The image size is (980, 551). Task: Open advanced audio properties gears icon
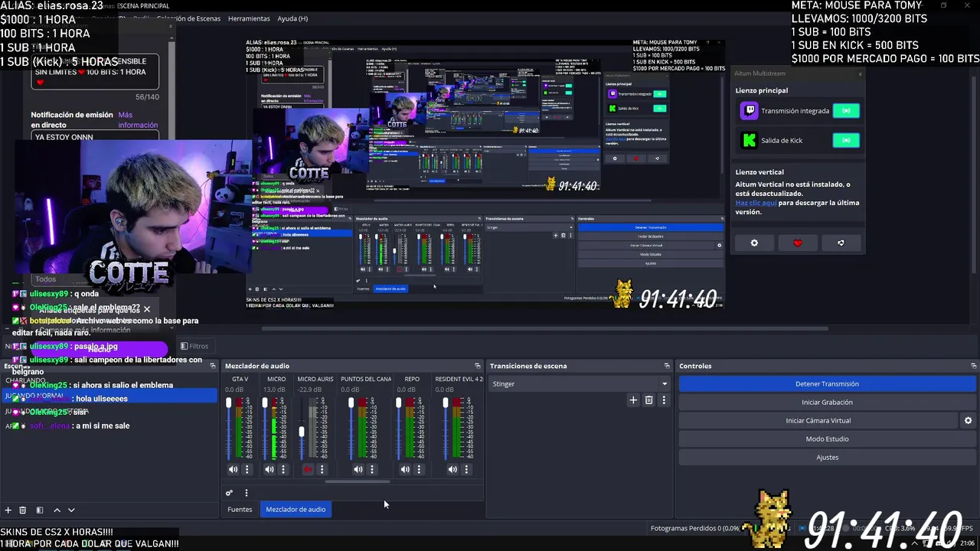point(229,493)
